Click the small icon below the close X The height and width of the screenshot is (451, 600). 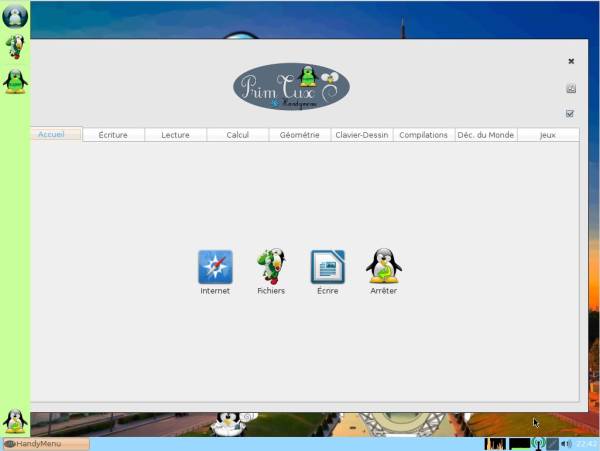571,88
